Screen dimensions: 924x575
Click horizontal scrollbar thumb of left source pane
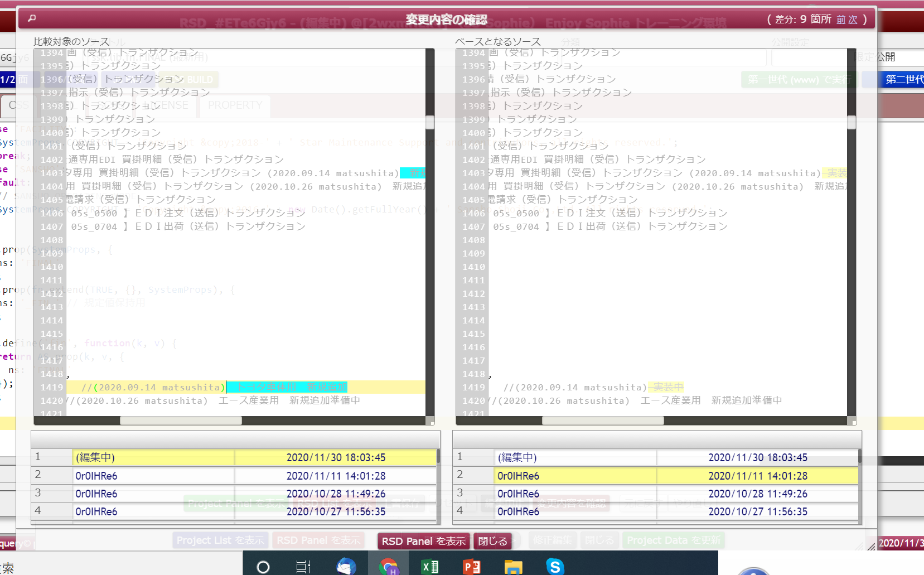(x=181, y=421)
